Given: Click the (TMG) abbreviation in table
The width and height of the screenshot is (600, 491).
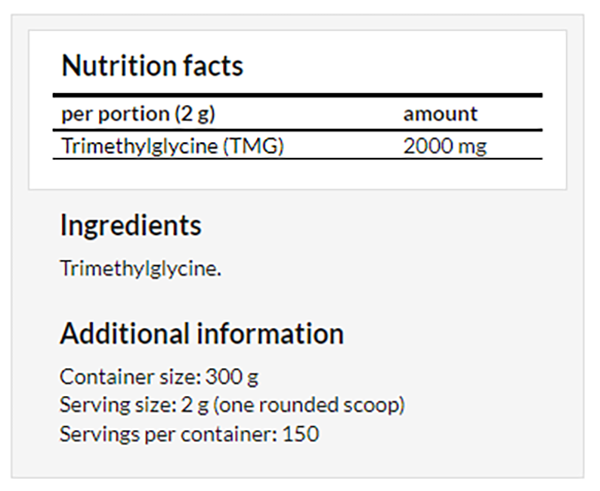Looking at the screenshot, I should [x=254, y=146].
